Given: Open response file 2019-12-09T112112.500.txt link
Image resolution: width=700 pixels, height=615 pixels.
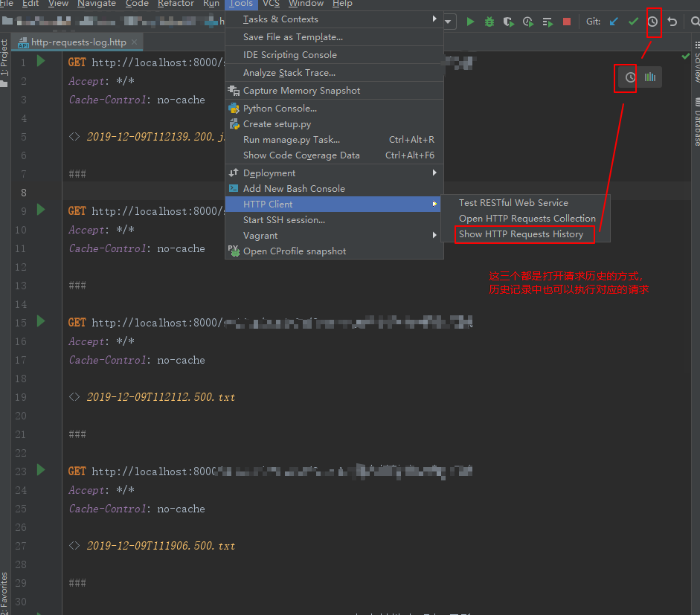Looking at the screenshot, I should click(x=161, y=397).
